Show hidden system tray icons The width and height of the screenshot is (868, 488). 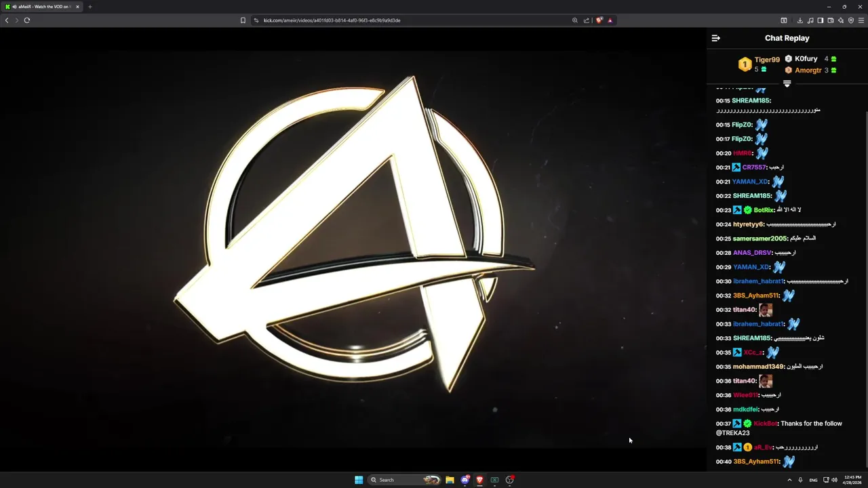[x=789, y=480]
